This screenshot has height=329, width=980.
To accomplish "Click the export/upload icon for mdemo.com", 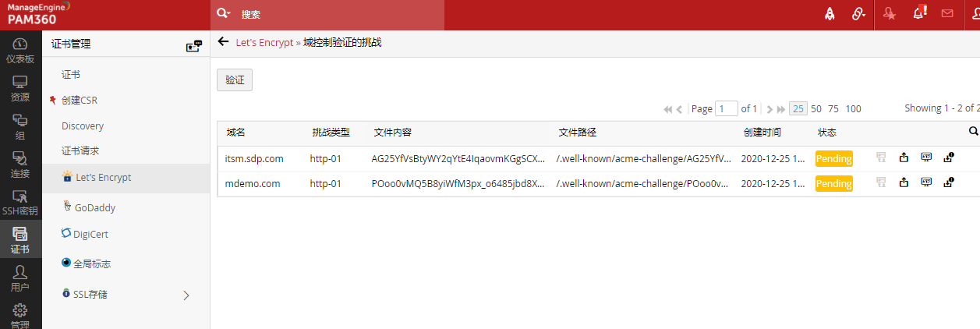I will [x=904, y=182].
